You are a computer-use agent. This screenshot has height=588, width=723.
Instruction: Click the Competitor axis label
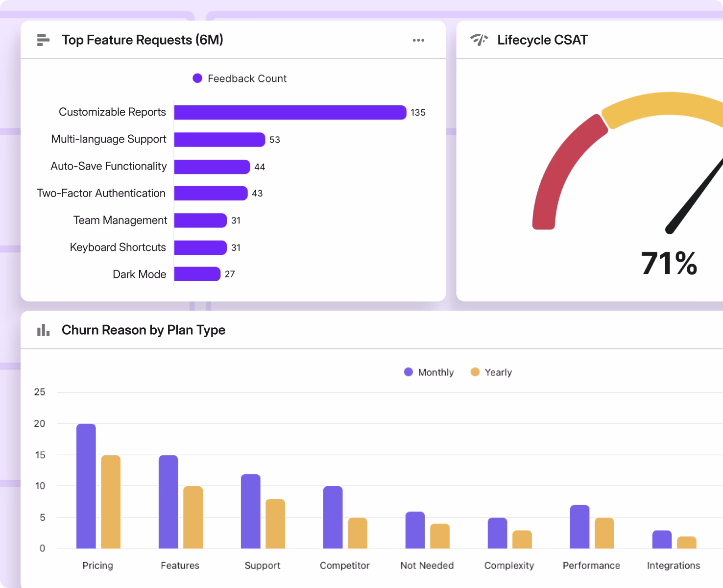[345, 565]
